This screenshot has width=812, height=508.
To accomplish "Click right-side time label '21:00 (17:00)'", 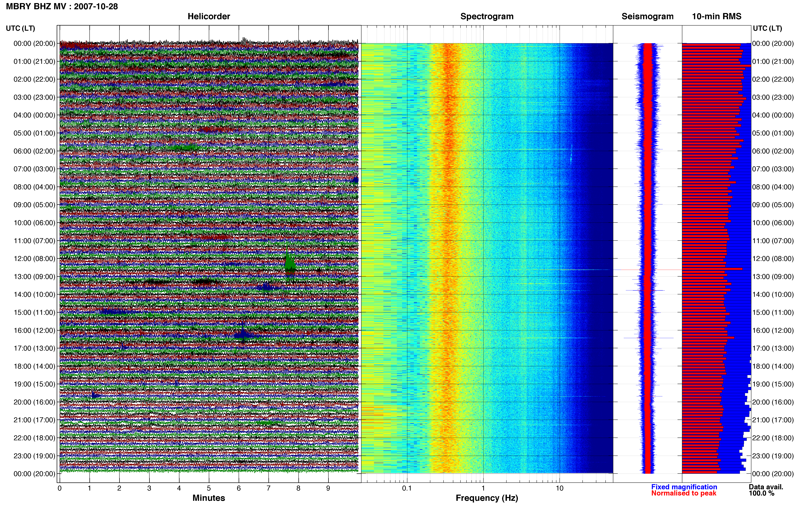I will [x=773, y=420].
